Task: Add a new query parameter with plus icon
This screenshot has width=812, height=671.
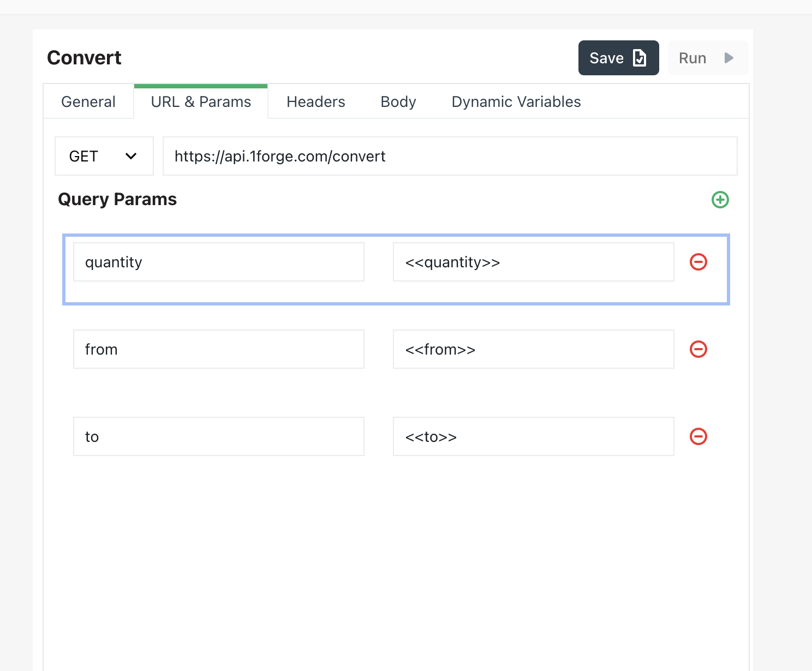Action: pos(720,200)
